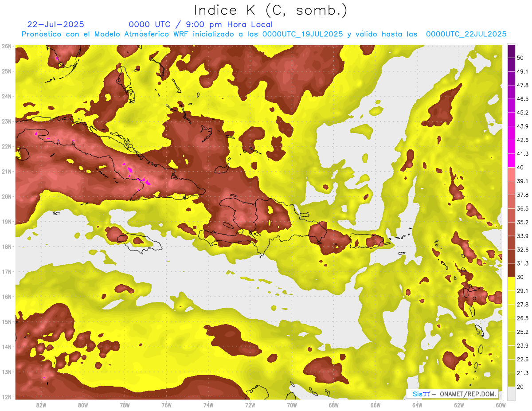
Task: Click the 'Pronóstico con el Modelo Atmosférico WRF' subtitle line
Action: point(264,34)
